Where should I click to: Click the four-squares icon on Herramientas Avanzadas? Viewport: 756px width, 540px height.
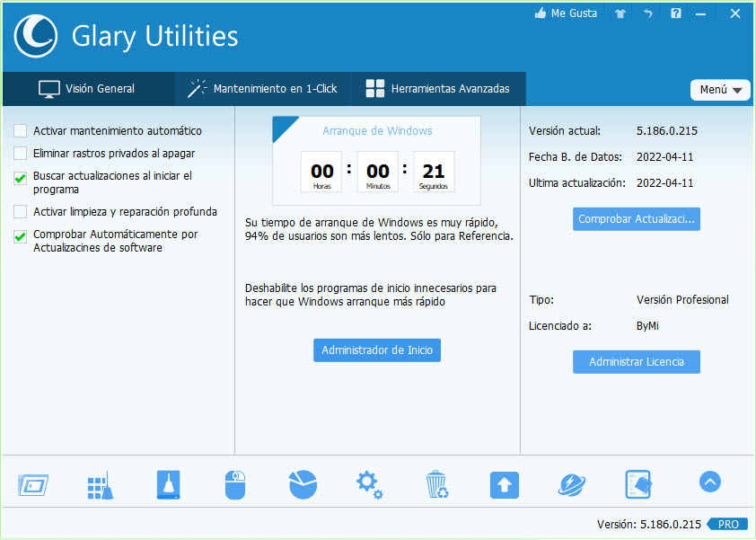[375, 89]
